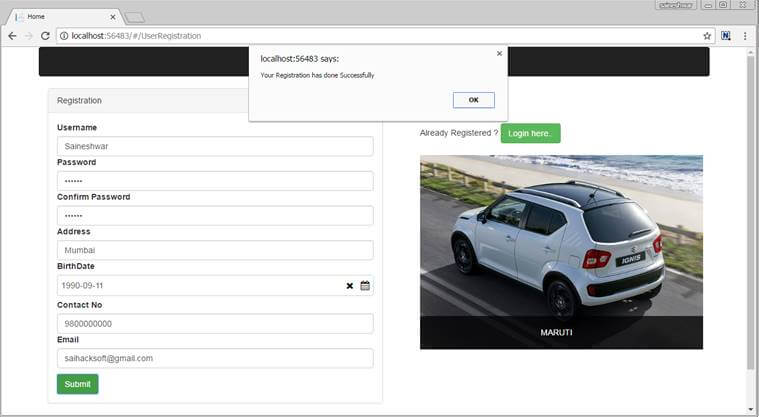Open the BirthDate calendar picker
Viewport: 759px width, 417px height.
click(x=365, y=285)
